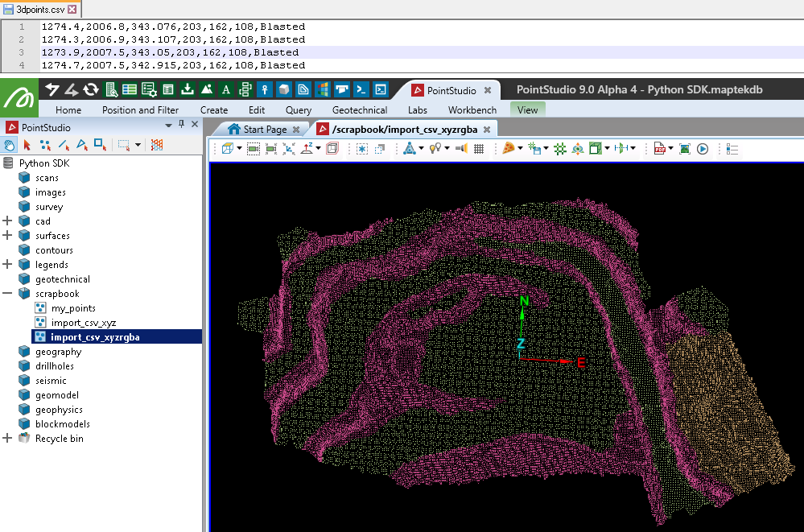The image size is (804, 532).
Task: Click the orange-blue mesh filter icon
Action: point(157,145)
